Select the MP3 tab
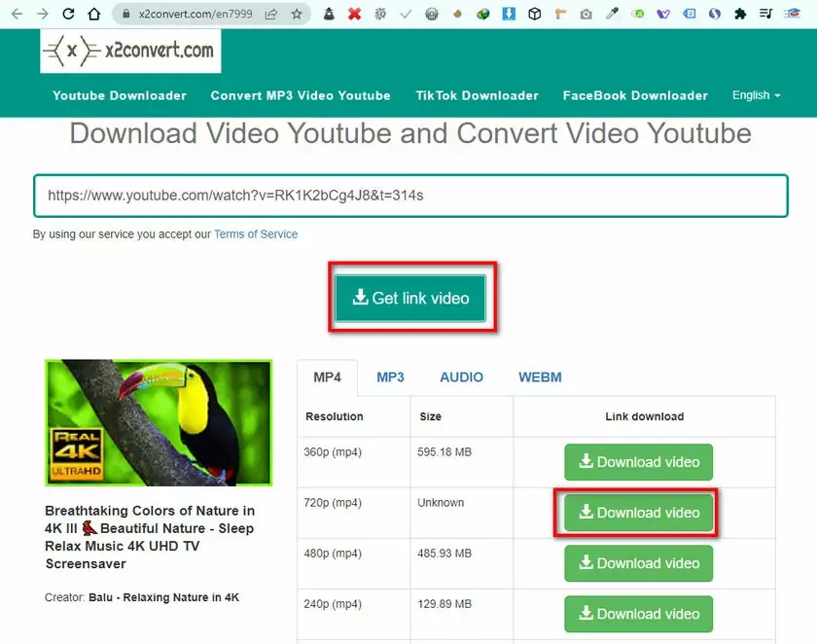This screenshot has width=817, height=644. tap(390, 376)
